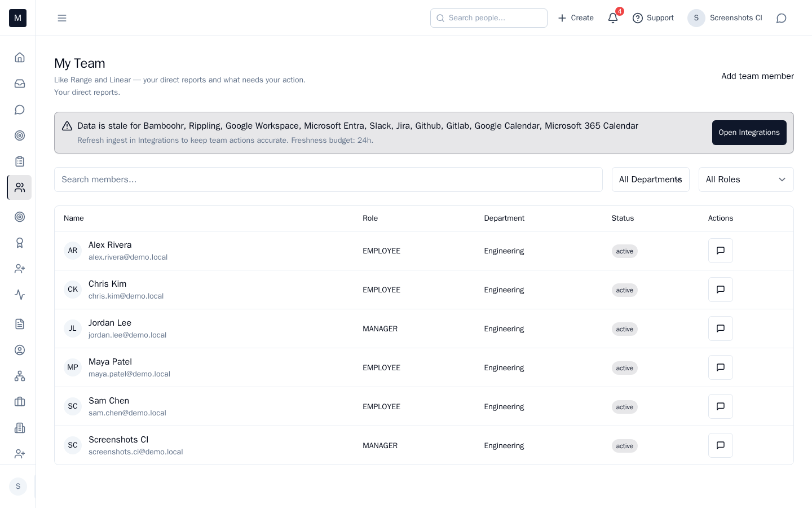Click the home icon in sidebar
This screenshot has height=508, width=812.
[20, 58]
